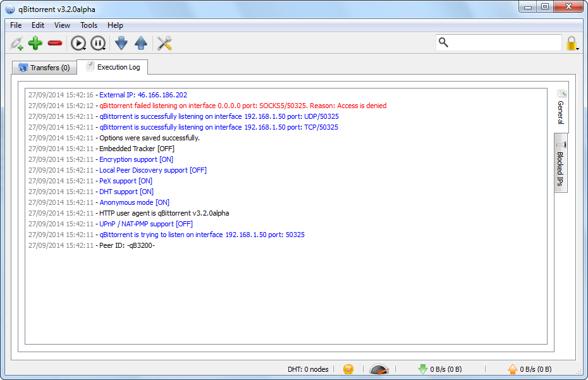Select trying to listen on port 50325 line

(166, 235)
